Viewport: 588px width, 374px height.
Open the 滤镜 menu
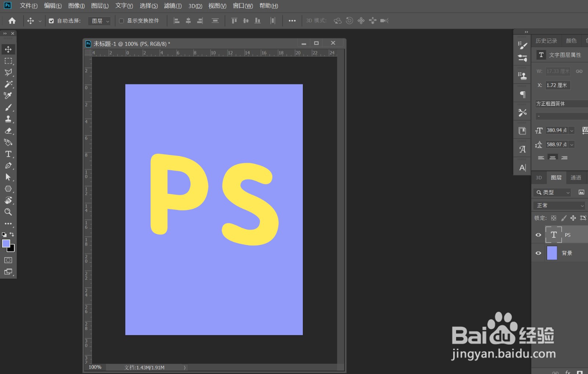(173, 6)
